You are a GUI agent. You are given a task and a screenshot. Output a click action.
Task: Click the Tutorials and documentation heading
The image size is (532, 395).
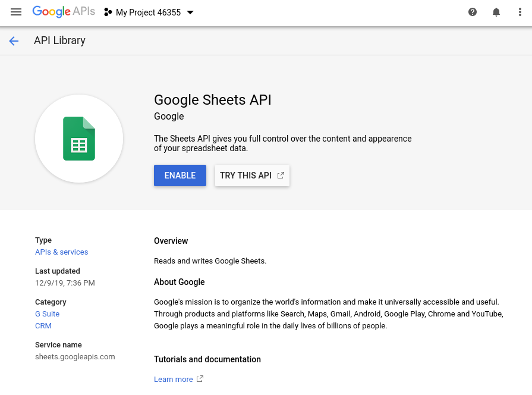point(207,359)
